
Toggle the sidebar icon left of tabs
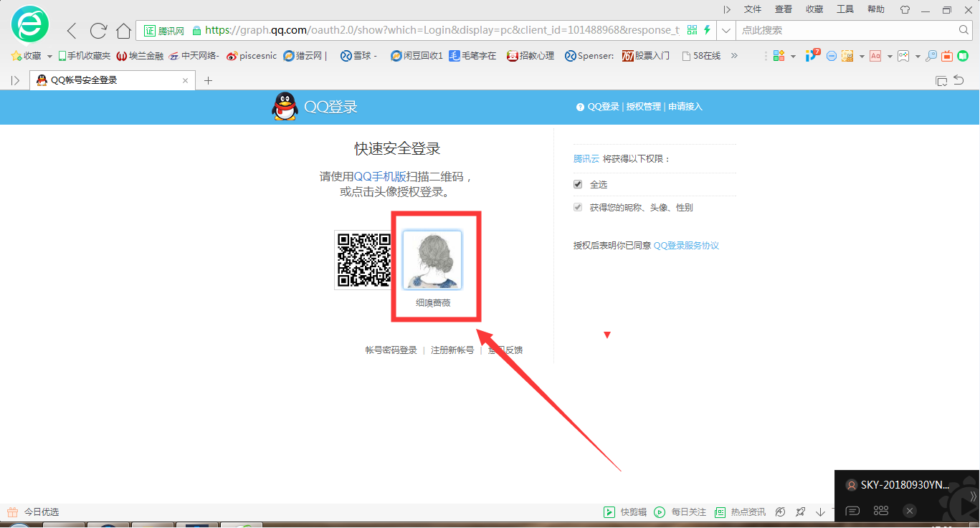point(15,80)
